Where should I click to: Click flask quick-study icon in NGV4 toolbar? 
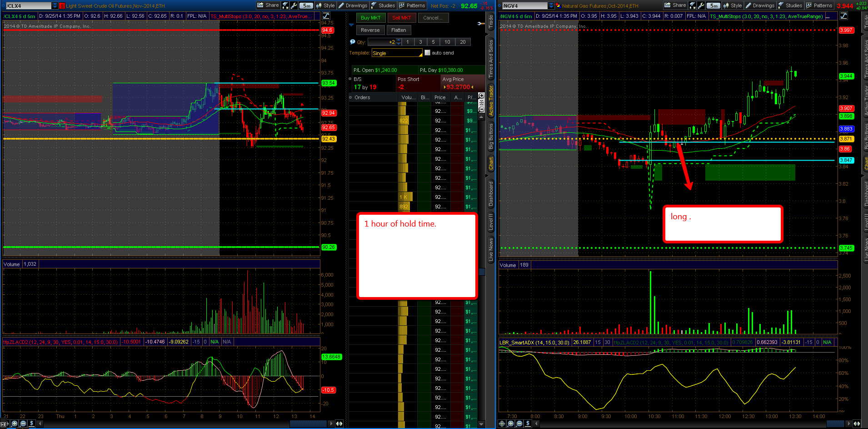[693, 5]
